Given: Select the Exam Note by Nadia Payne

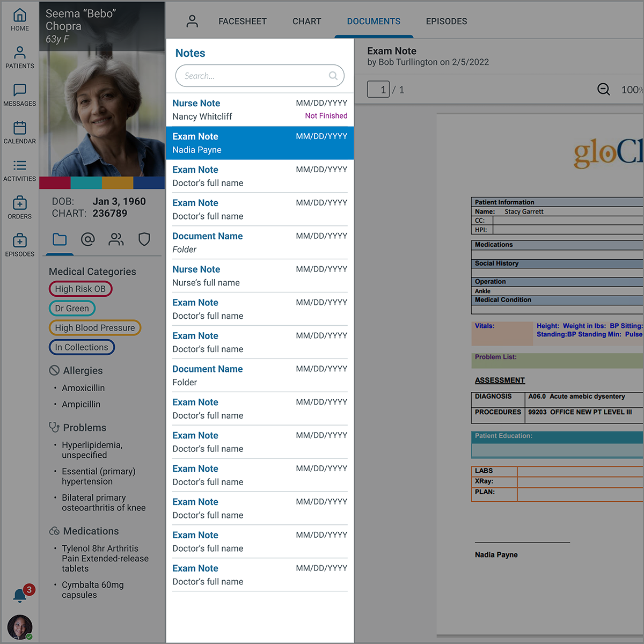Looking at the screenshot, I should point(260,143).
